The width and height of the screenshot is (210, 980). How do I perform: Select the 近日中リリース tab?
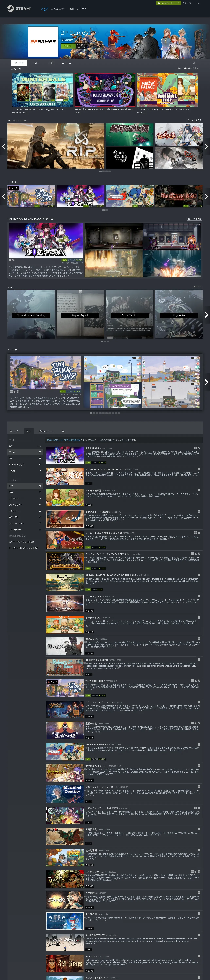46,431
